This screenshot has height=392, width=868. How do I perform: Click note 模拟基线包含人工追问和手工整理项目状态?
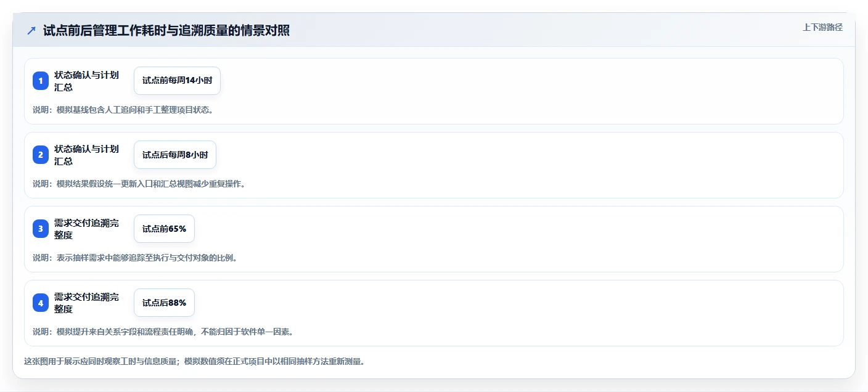pos(123,110)
